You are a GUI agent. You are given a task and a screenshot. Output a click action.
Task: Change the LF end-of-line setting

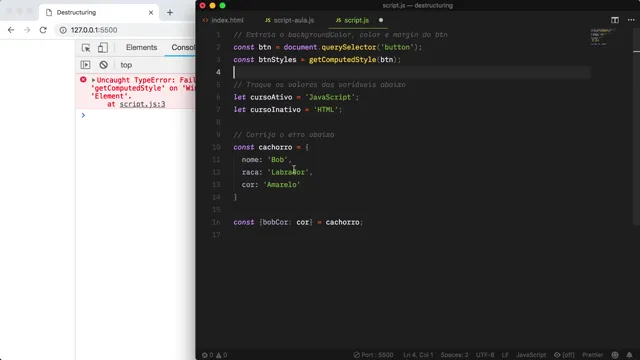[x=505, y=355]
